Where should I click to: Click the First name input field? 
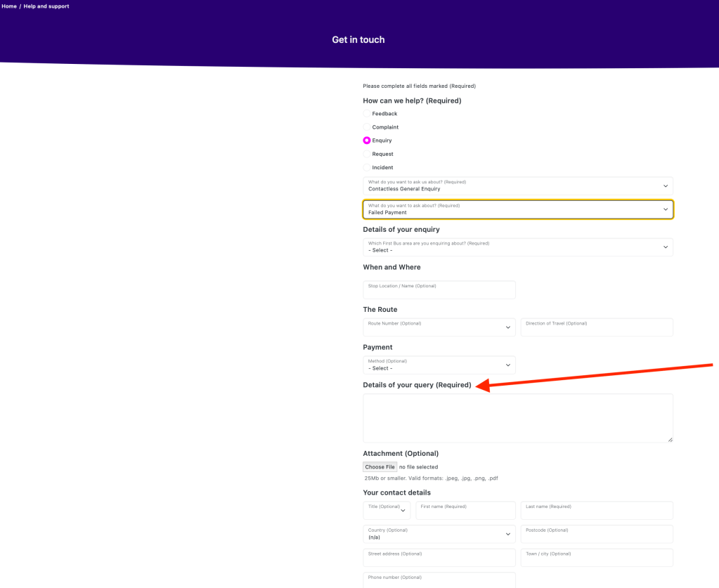click(x=465, y=511)
